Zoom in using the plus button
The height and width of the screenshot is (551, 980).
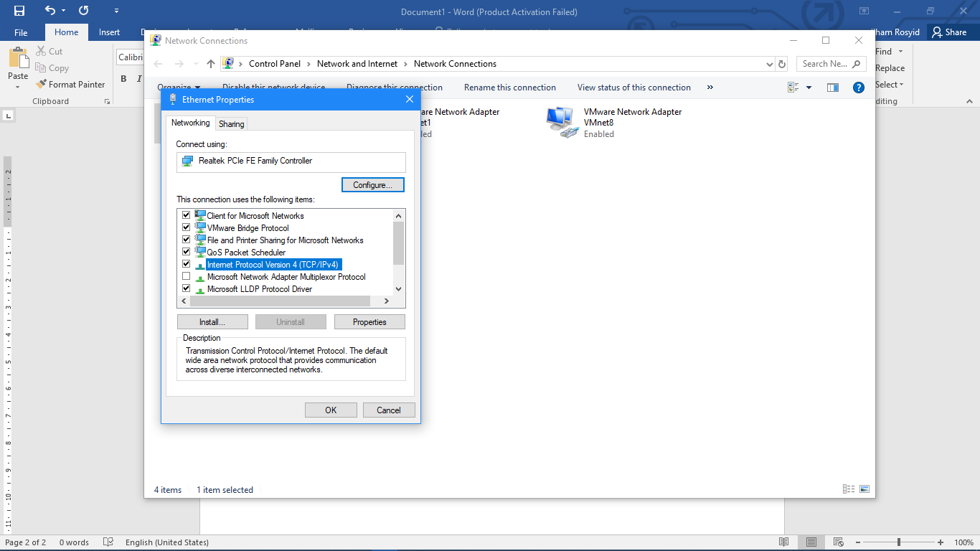pos(941,542)
